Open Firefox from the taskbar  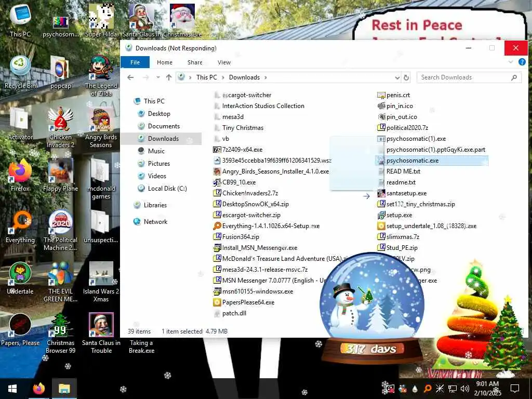(x=38, y=389)
